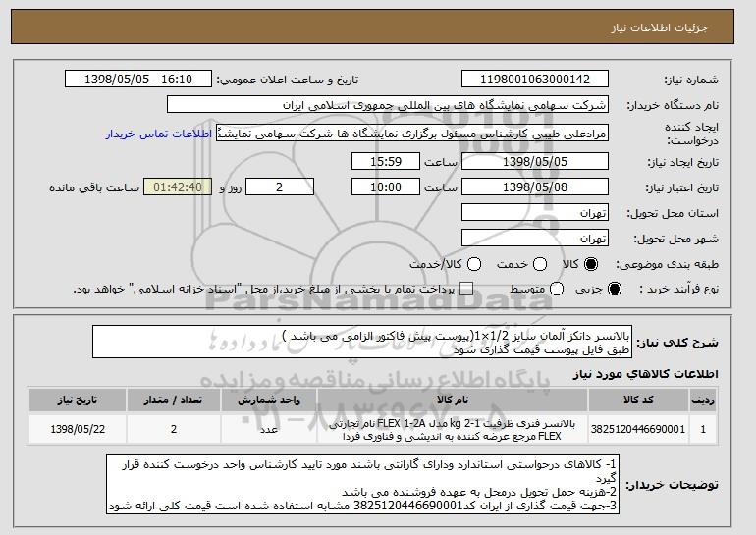This screenshot has height=535, width=756.
Task: Click the buyer organization name field
Action: coord(388,105)
